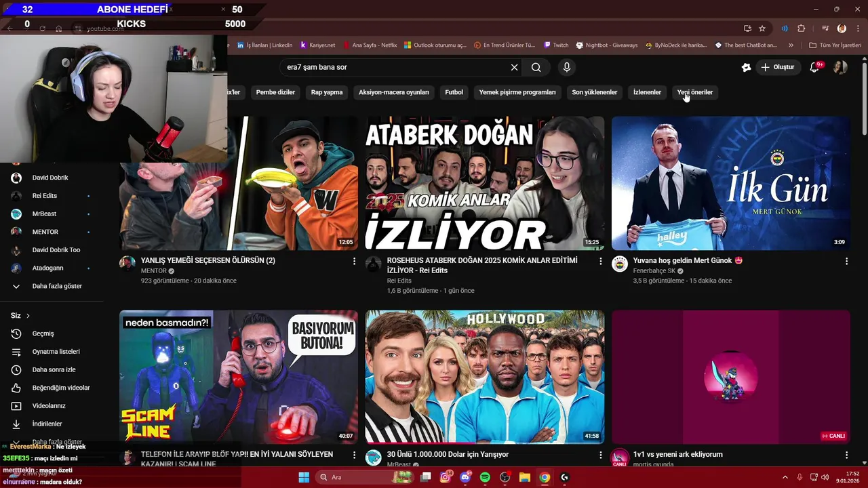Open İlk Gün Mert Günok thumbnail
868x488 pixels.
(x=731, y=183)
